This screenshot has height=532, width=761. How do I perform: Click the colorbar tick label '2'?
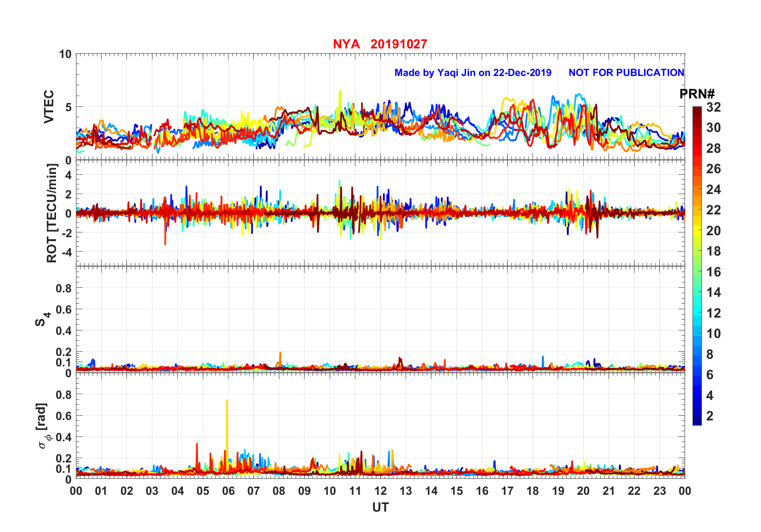pyautogui.click(x=710, y=416)
